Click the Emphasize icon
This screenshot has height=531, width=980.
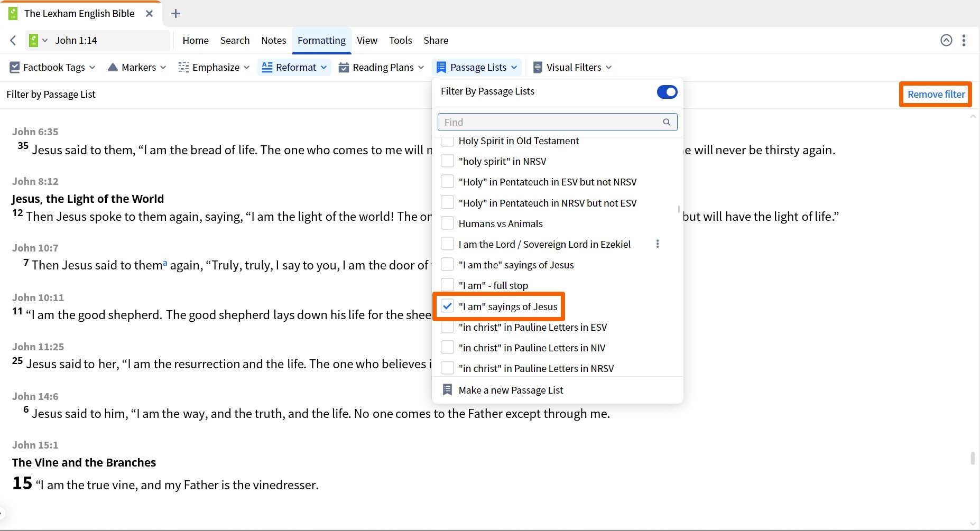(x=183, y=67)
